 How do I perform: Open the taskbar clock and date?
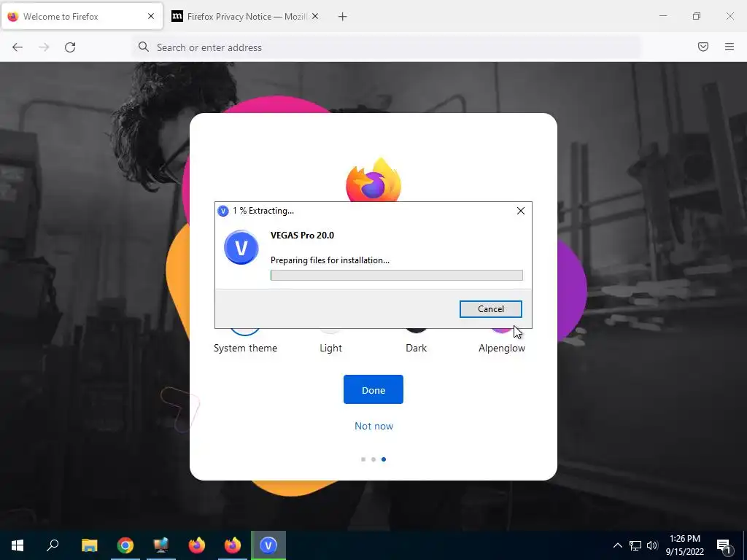[x=684, y=545]
